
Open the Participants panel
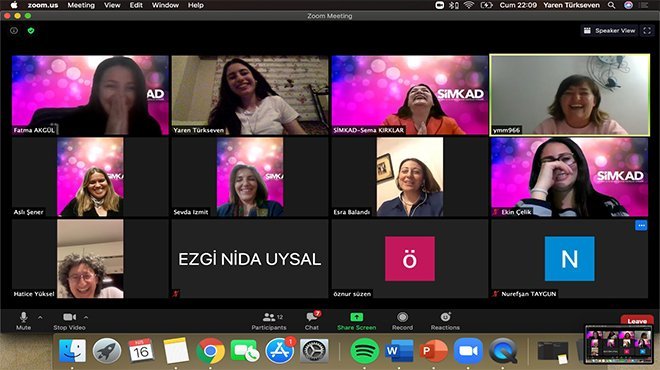click(x=269, y=321)
